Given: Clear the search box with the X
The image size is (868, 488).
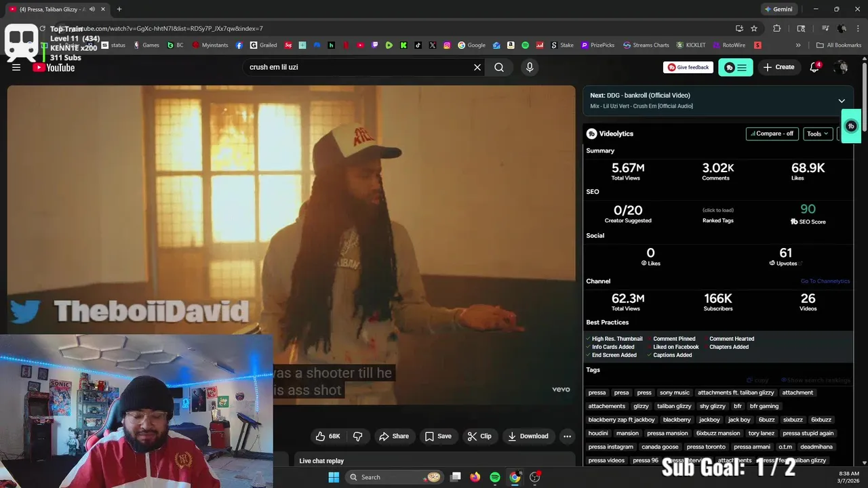Looking at the screenshot, I should point(477,67).
